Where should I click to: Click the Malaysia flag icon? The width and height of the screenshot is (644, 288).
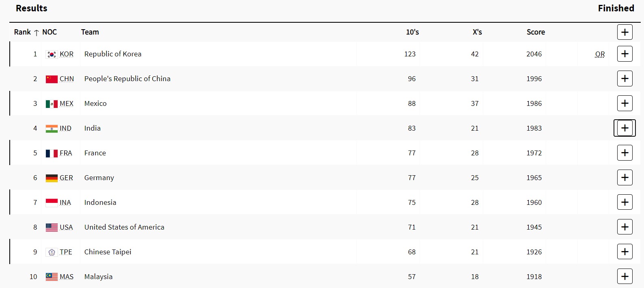(52, 277)
